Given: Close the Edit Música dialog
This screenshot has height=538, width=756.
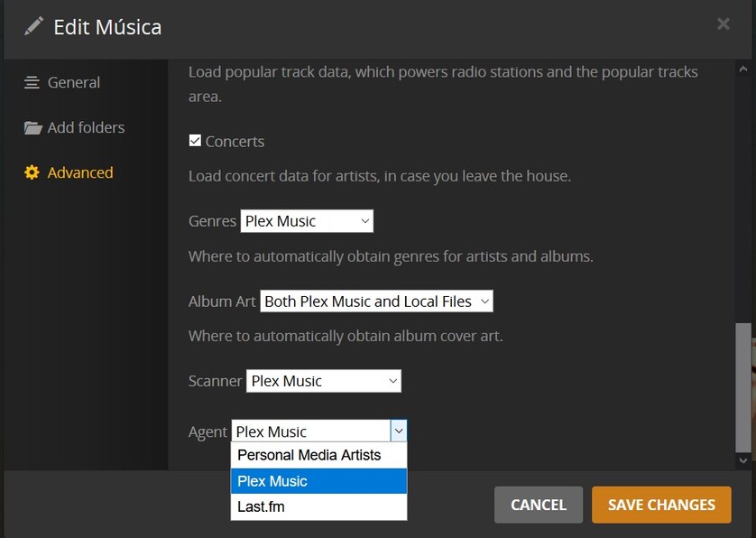Looking at the screenshot, I should 723,24.
